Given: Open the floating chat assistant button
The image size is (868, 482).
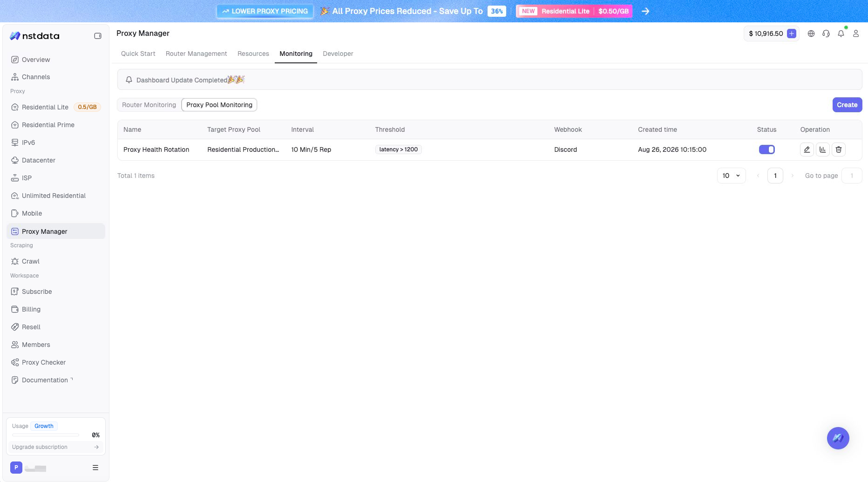Looking at the screenshot, I should (838, 438).
